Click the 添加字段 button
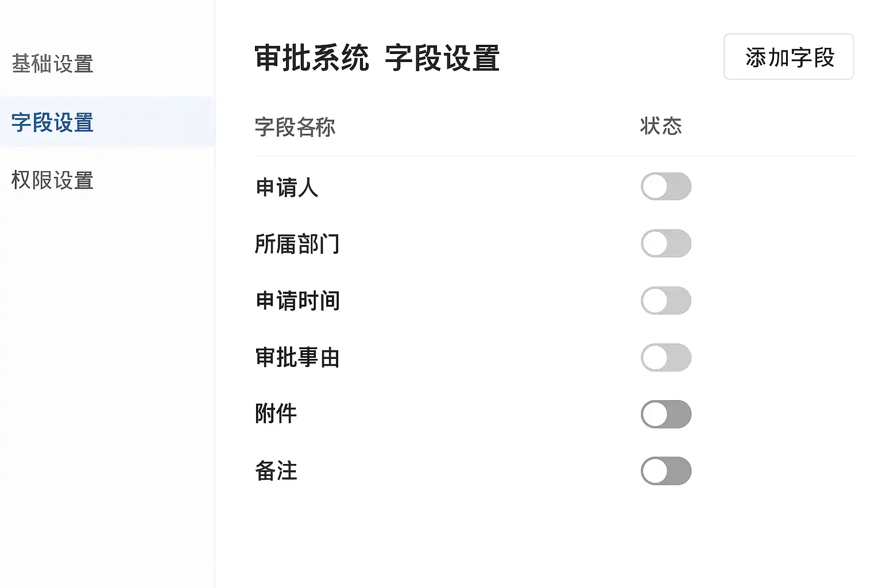Viewport: 882px width, 588px height. coord(788,57)
